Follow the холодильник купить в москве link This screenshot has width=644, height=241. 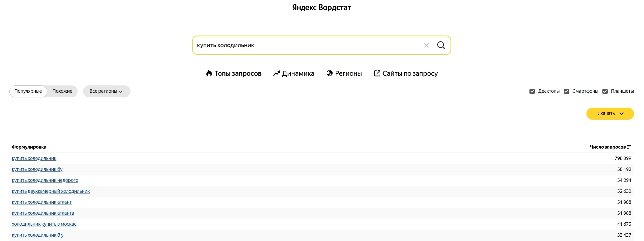[44, 224]
